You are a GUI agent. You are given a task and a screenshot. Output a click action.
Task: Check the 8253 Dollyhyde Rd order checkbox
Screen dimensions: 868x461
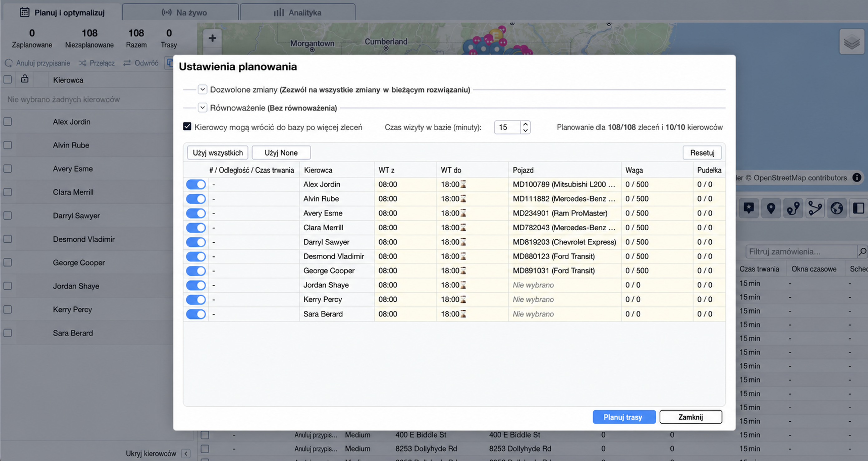(205, 449)
